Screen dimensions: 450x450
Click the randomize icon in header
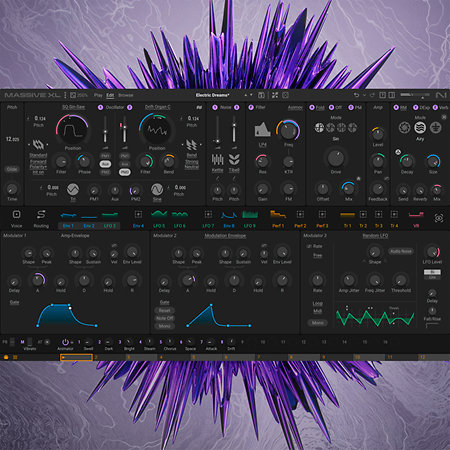click(275, 95)
